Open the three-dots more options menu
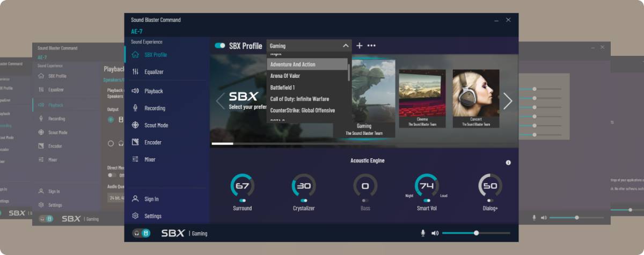The image size is (644, 255). pos(371,46)
